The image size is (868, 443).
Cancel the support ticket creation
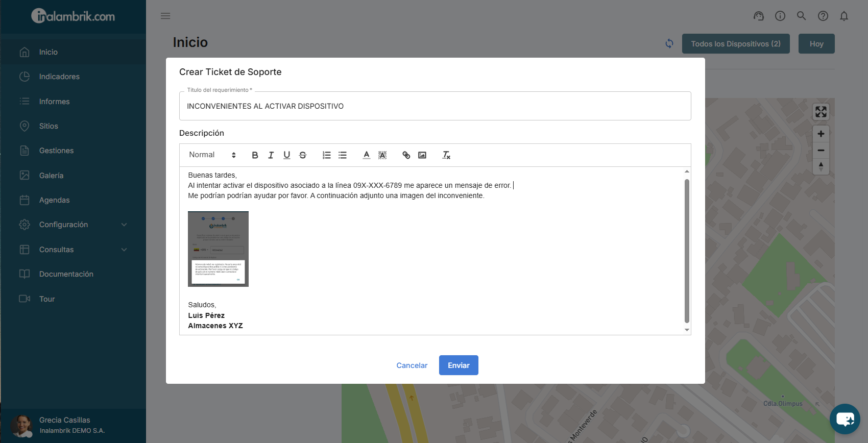coord(412,365)
